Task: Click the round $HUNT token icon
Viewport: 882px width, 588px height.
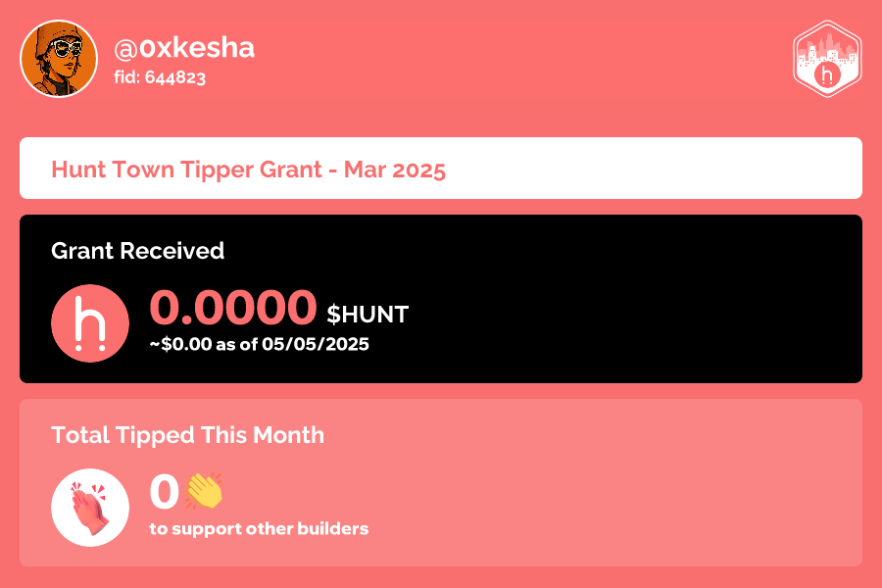Action: click(x=90, y=323)
